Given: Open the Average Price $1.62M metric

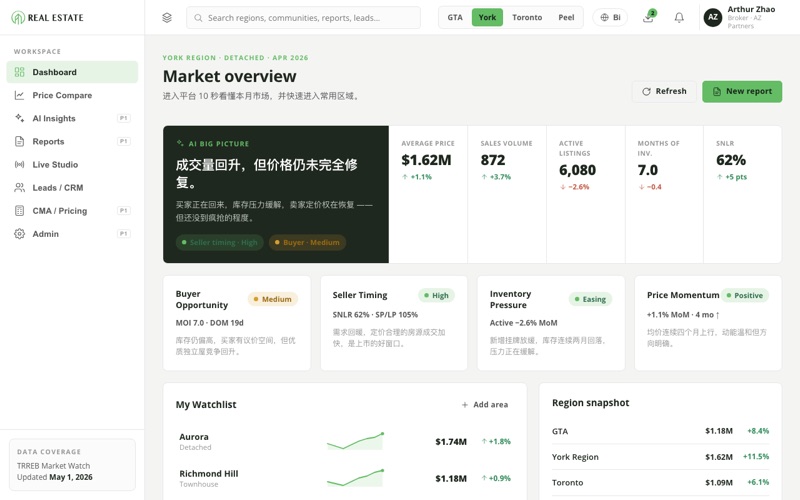Looking at the screenshot, I should coord(428,194).
